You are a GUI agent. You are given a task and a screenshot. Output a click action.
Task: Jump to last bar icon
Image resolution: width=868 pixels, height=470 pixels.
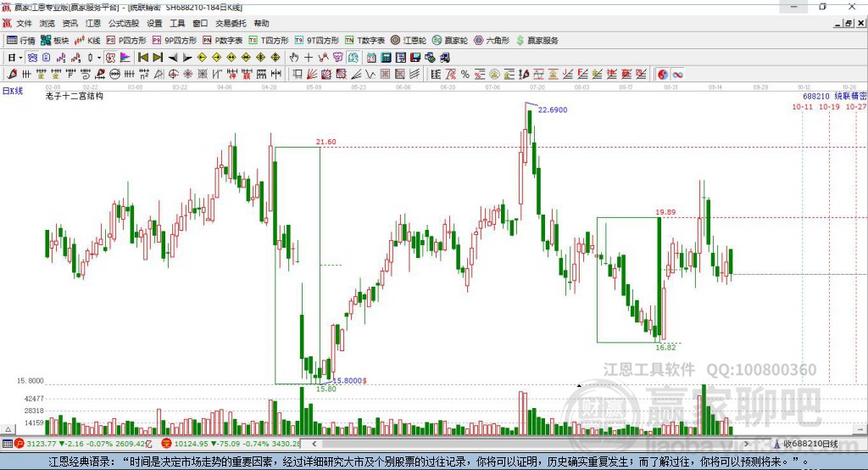pos(158,58)
